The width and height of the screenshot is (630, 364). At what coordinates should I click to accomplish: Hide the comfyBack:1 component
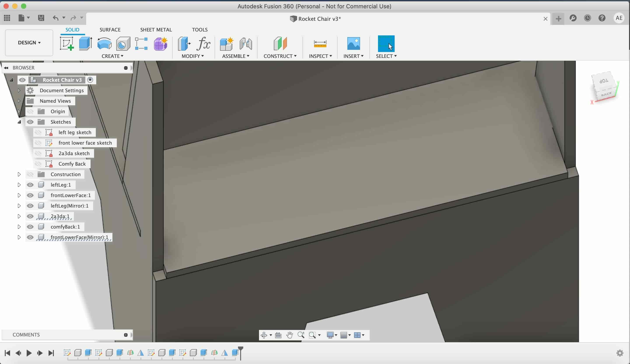tap(30, 227)
